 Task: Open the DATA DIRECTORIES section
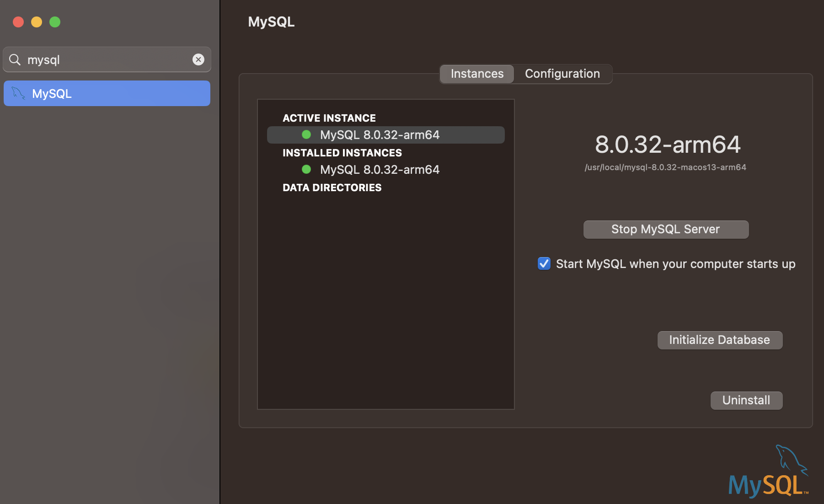tap(332, 188)
